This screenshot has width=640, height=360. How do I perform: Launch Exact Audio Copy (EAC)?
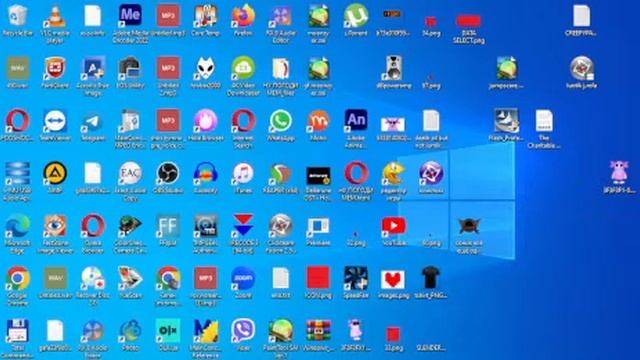(x=130, y=173)
